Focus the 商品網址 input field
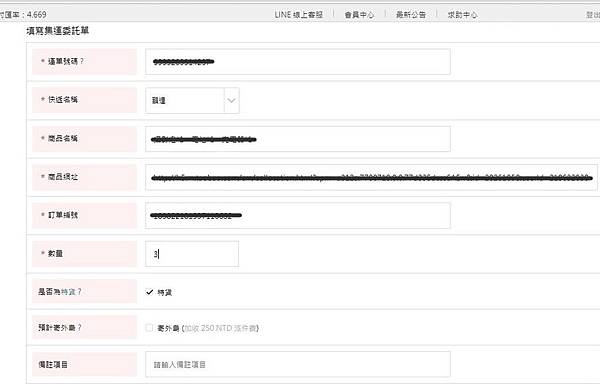Viewport: 600px width, 386px height. click(x=371, y=178)
